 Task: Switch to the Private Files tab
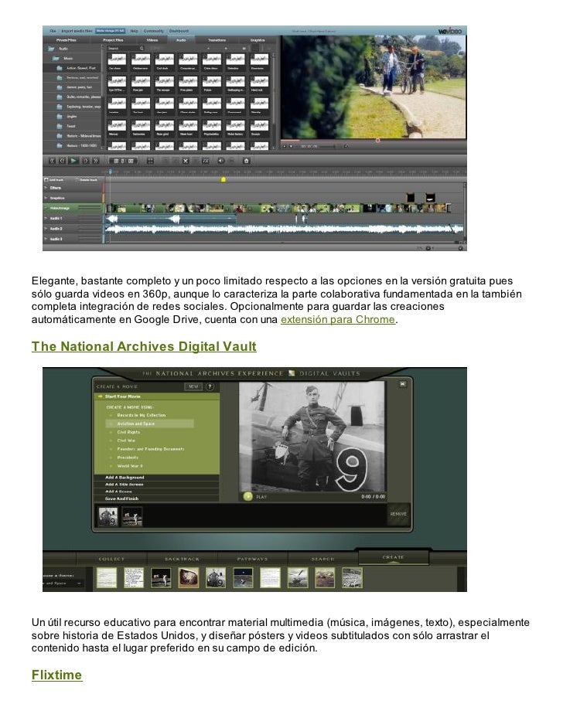click(x=67, y=40)
